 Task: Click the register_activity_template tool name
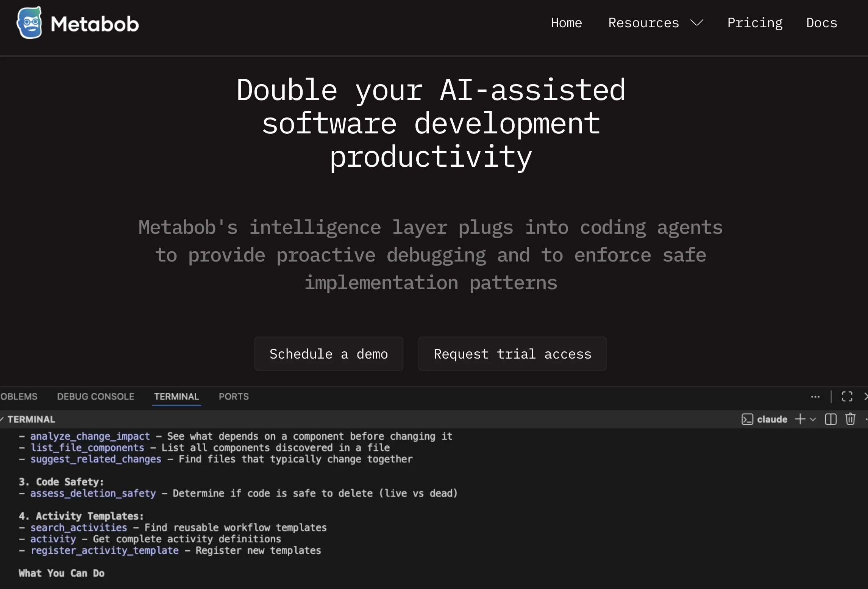104,550
